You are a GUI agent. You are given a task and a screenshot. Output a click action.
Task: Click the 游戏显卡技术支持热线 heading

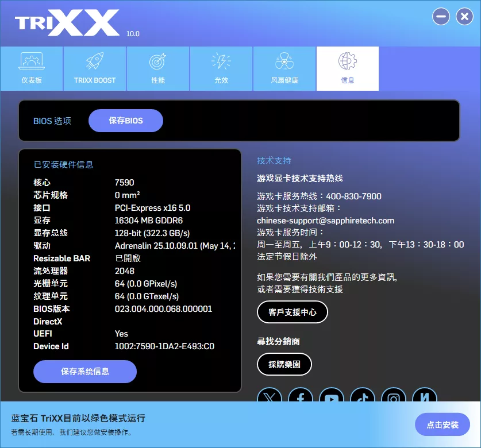coord(300,178)
